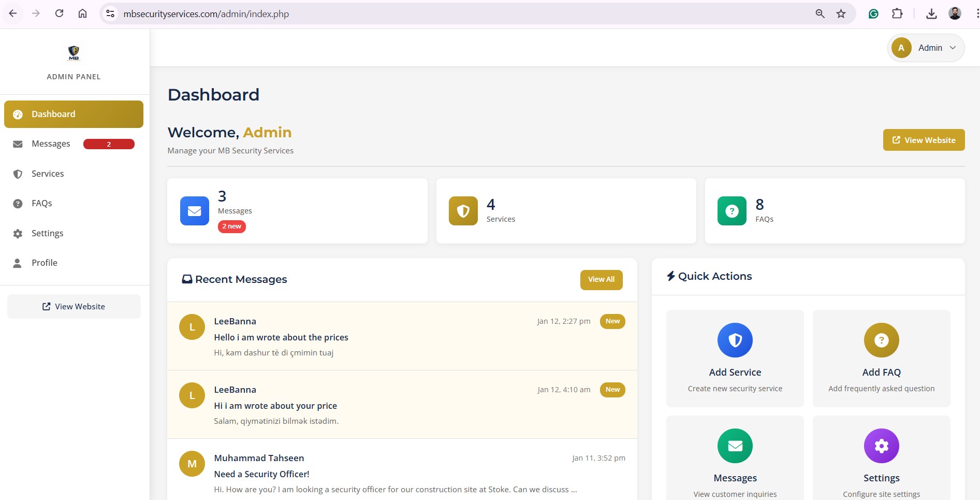Click the gold View Website button
The image size is (980, 500).
point(924,140)
